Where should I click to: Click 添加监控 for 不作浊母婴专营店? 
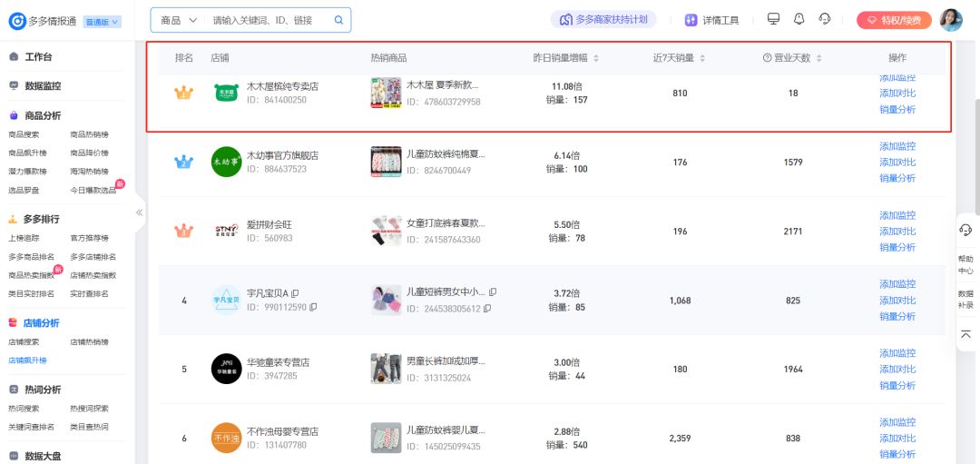point(897,422)
